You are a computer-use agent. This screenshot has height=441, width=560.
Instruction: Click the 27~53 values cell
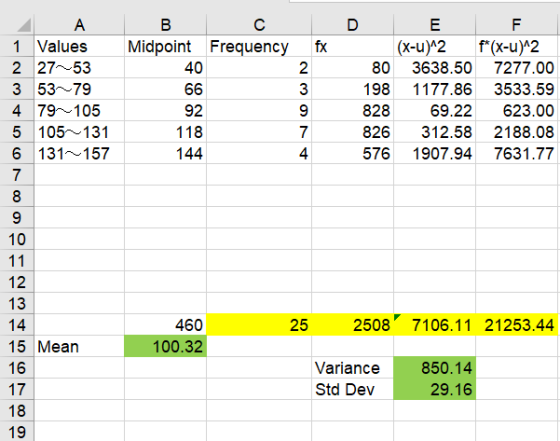pyautogui.click(x=79, y=68)
